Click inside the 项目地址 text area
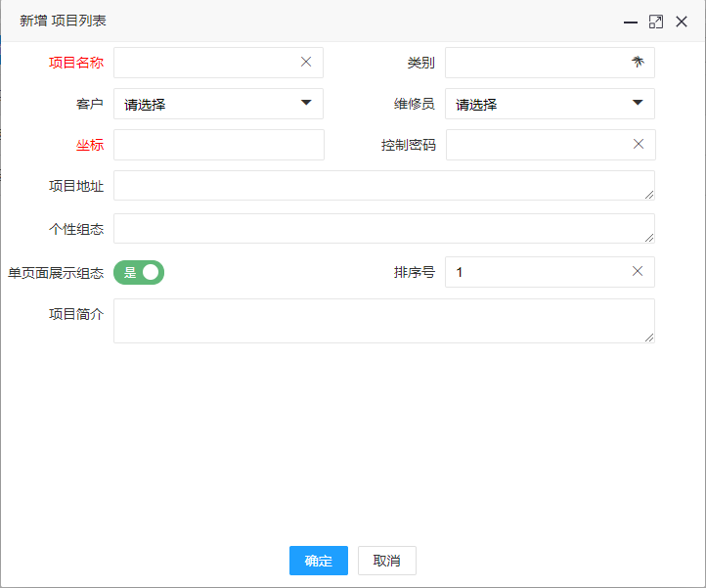 tap(384, 185)
